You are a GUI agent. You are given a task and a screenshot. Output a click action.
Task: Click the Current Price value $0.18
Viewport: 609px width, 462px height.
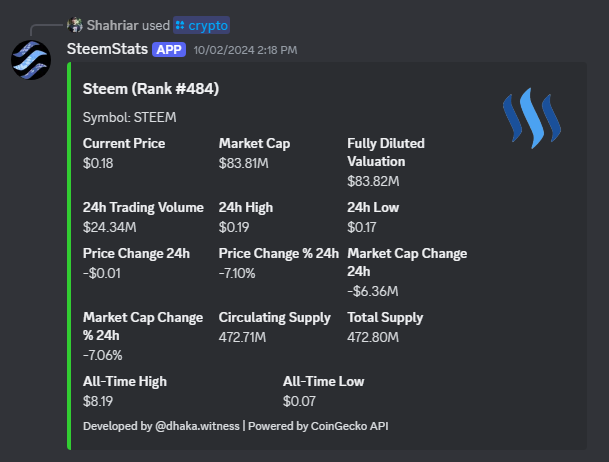coord(100,161)
